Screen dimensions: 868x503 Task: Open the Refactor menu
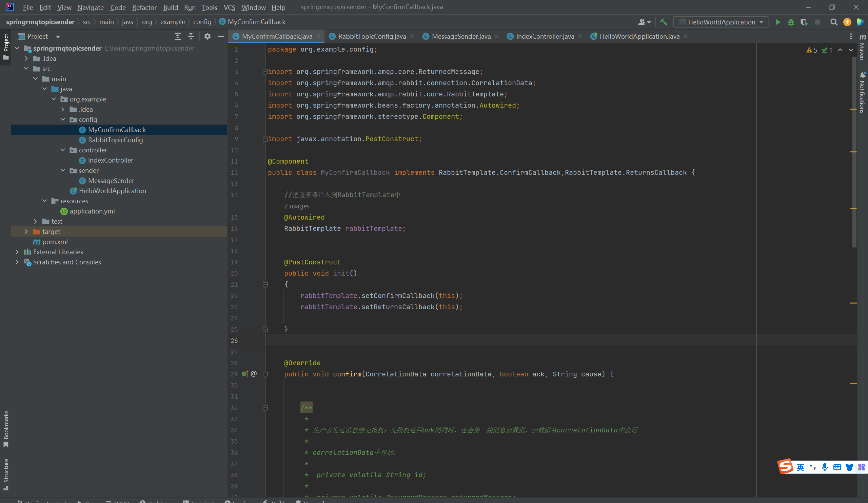coord(144,7)
